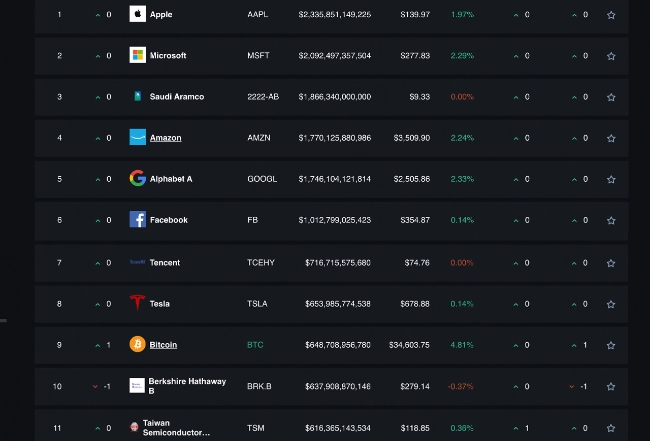Toggle favorite star for Apple row
Viewport: 650px width, 441px height.
tap(611, 15)
